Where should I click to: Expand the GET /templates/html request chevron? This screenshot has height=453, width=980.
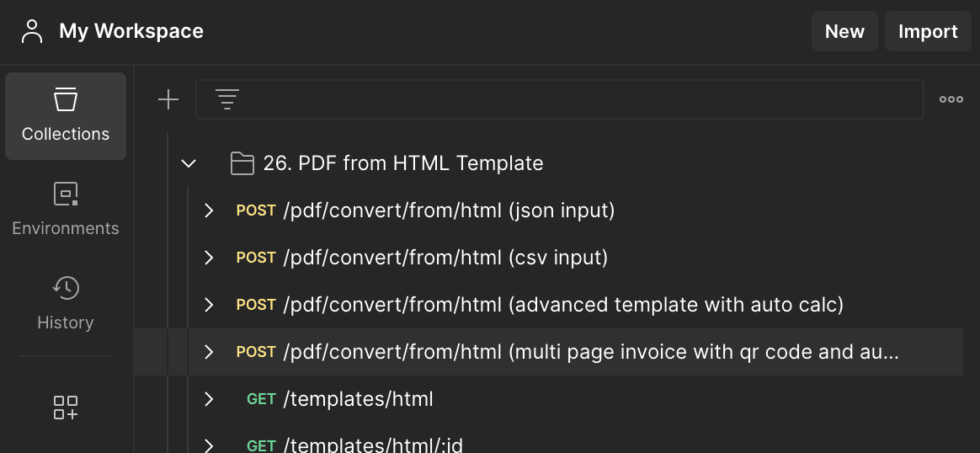click(209, 399)
